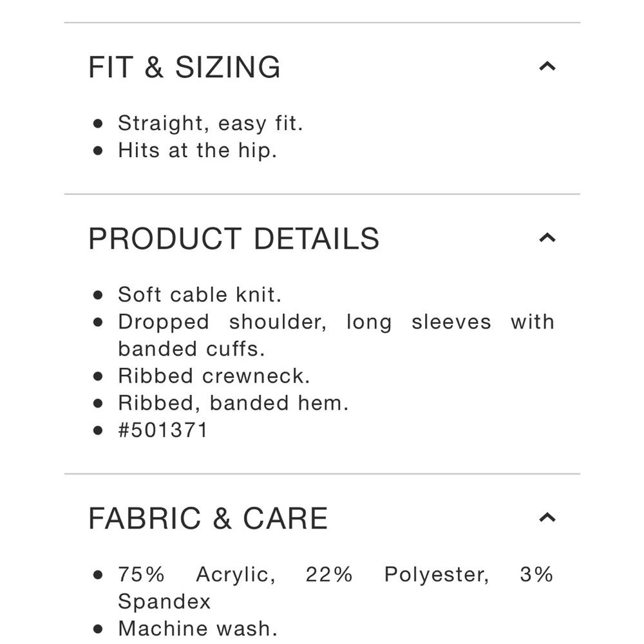Click the product number #501371
This screenshot has height=644, width=644.
163,430
